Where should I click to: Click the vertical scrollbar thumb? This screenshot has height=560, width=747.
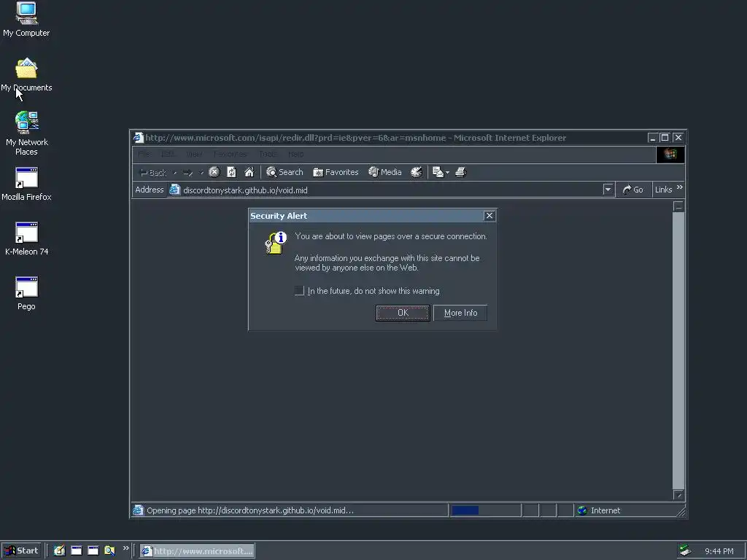pos(678,351)
